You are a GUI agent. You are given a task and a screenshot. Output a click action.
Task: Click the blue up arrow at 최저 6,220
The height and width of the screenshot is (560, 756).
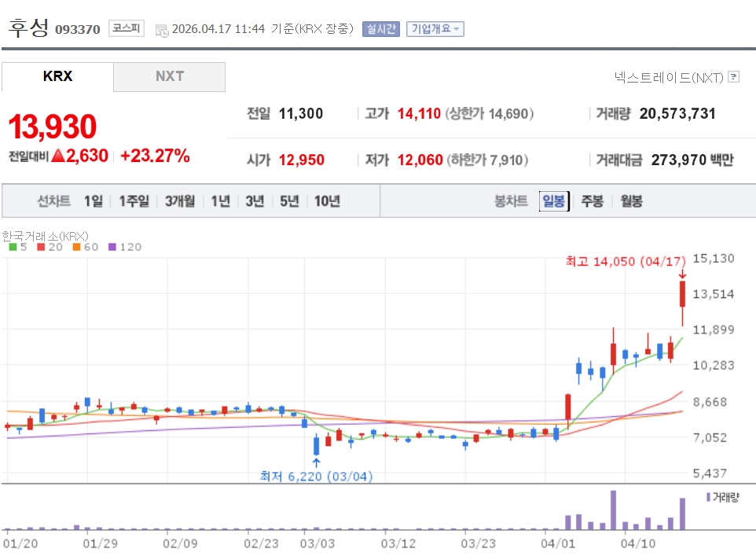316,462
